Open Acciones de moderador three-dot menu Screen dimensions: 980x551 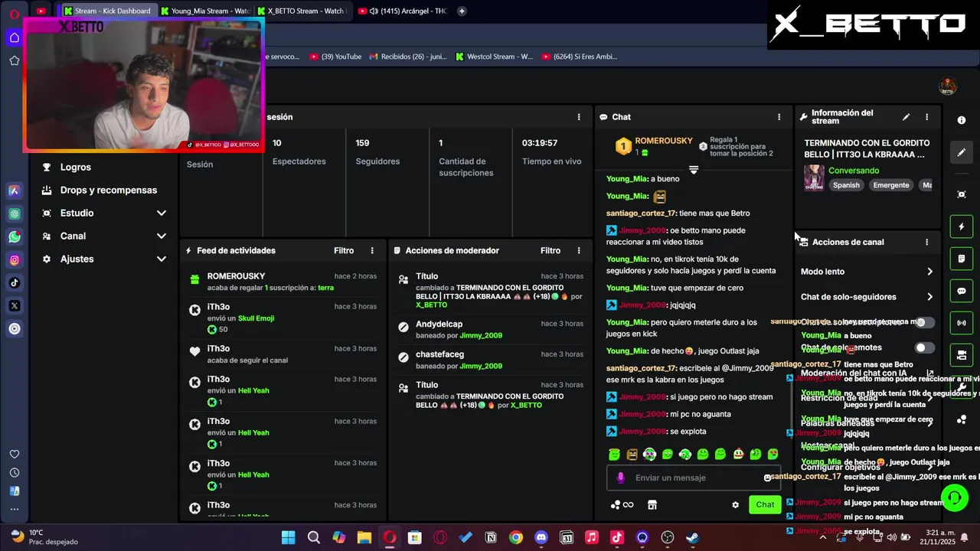click(x=579, y=250)
